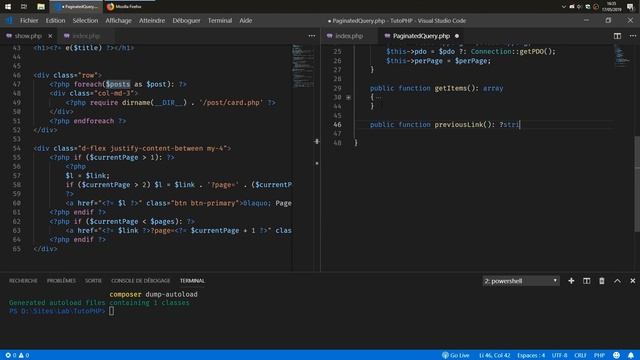Image resolution: width=640 pixels, height=360 pixels.
Task: Create a new terminal
Action: click(x=571, y=281)
